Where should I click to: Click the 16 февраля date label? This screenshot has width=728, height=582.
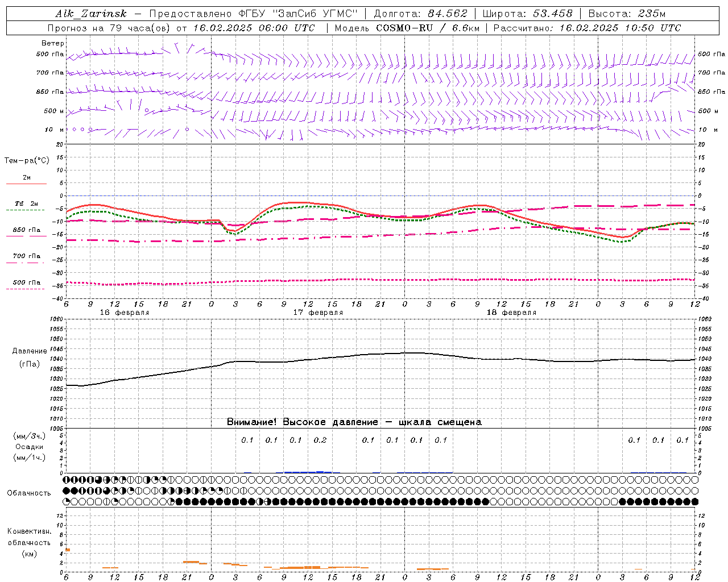(125, 313)
